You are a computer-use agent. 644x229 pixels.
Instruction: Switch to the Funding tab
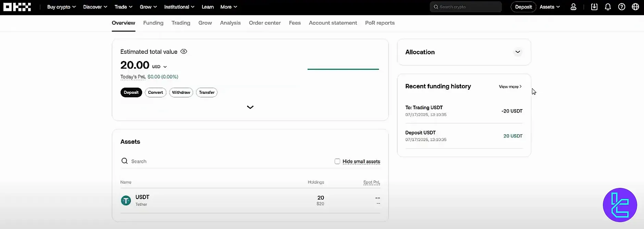click(153, 23)
